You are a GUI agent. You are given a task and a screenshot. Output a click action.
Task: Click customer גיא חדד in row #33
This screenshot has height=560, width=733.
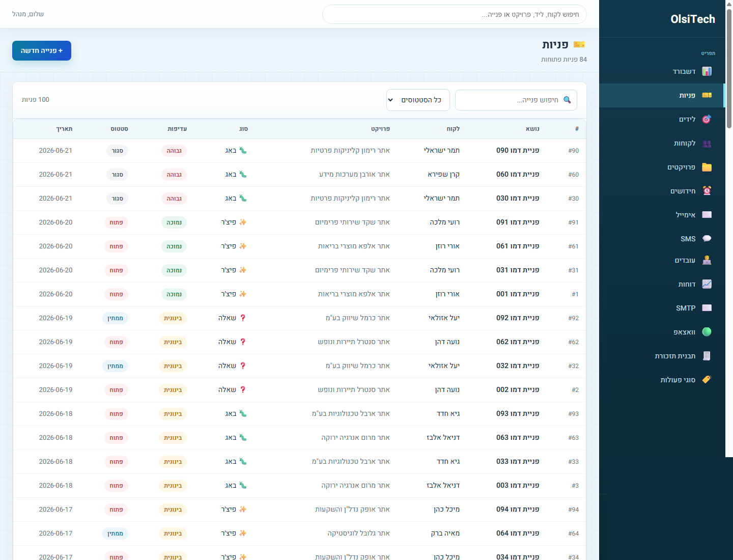(x=448, y=461)
